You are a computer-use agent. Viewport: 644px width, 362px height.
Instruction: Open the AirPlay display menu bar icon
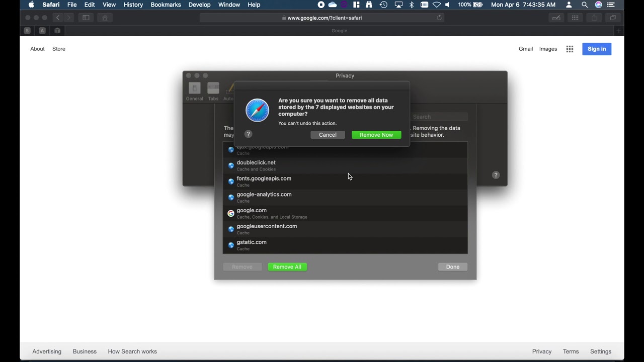pyautogui.click(x=398, y=5)
